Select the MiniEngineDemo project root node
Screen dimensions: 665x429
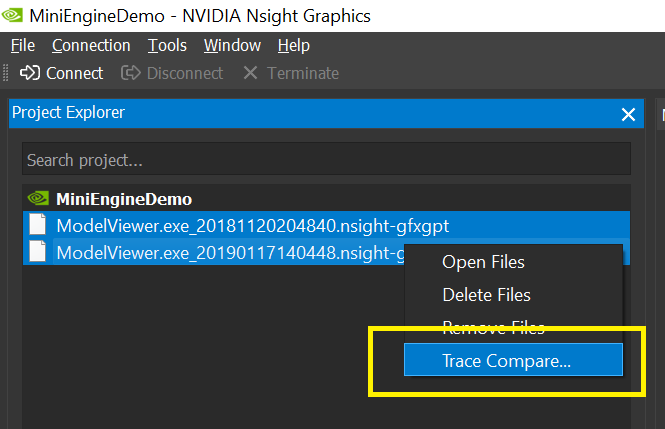(124, 199)
